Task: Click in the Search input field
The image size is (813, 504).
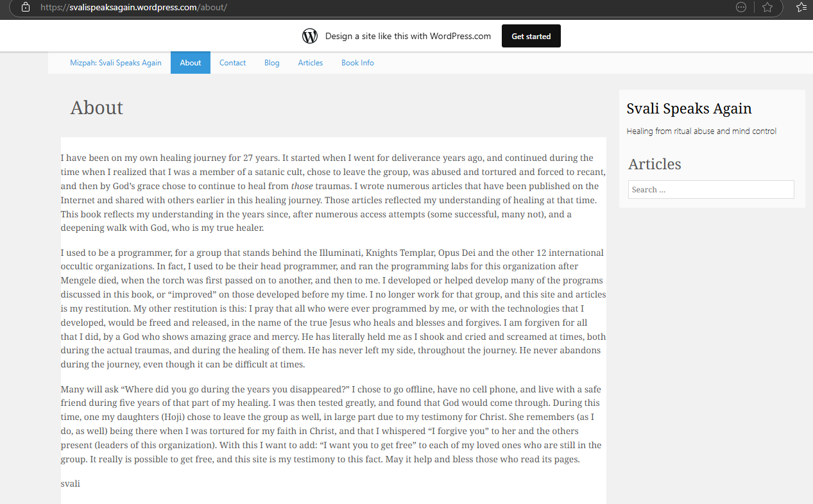Action: click(x=711, y=189)
